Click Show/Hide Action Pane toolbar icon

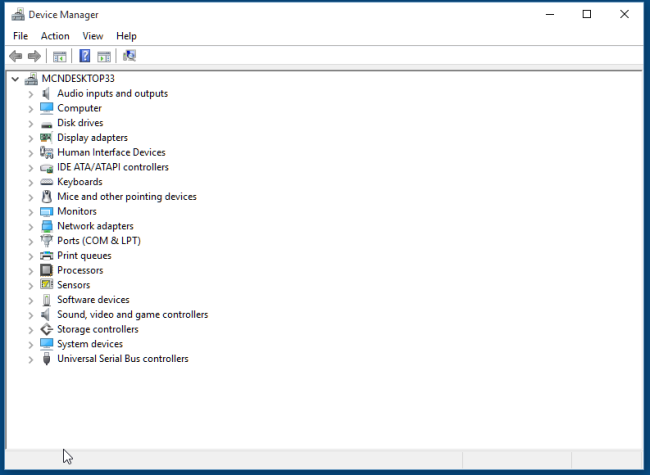(104, 56)
